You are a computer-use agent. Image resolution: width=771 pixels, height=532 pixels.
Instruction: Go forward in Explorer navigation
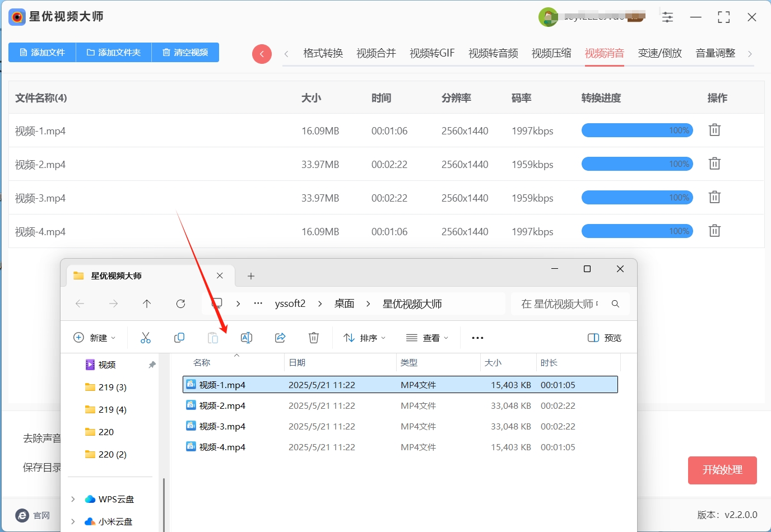113,304
